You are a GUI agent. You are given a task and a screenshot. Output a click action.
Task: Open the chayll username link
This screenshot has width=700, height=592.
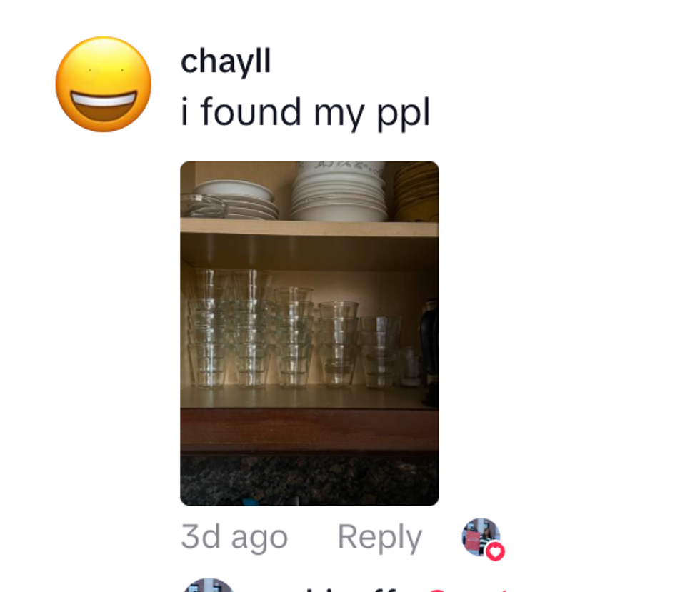click(226, 61)
